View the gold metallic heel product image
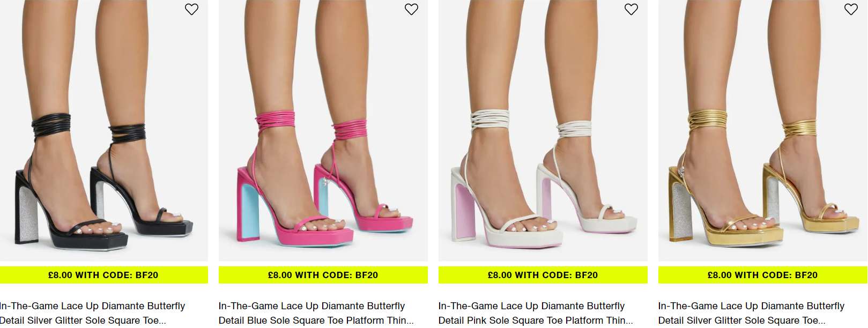868x328 pixels. coord(763,130)
